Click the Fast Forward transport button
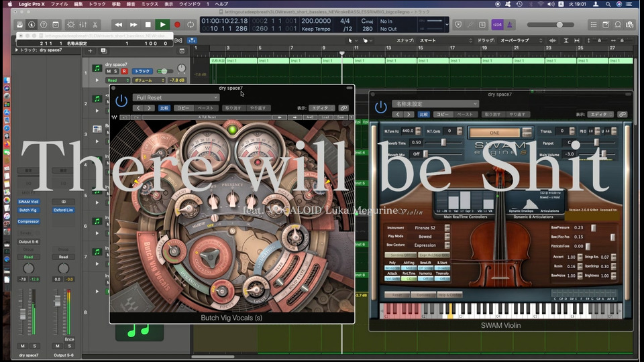This screenshot has width=644, height=362. (x=133, y=25)
